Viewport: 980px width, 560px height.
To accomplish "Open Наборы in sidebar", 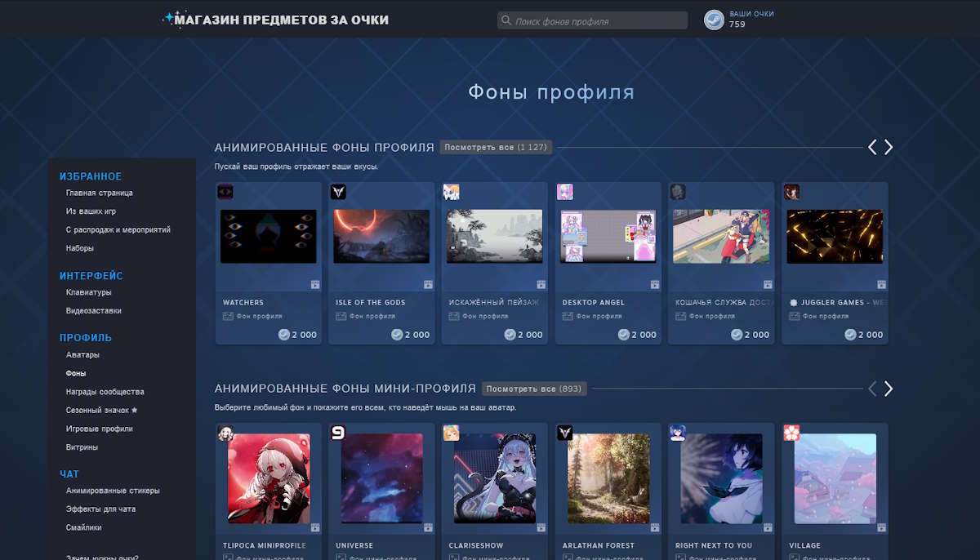I will click(80, 248).
